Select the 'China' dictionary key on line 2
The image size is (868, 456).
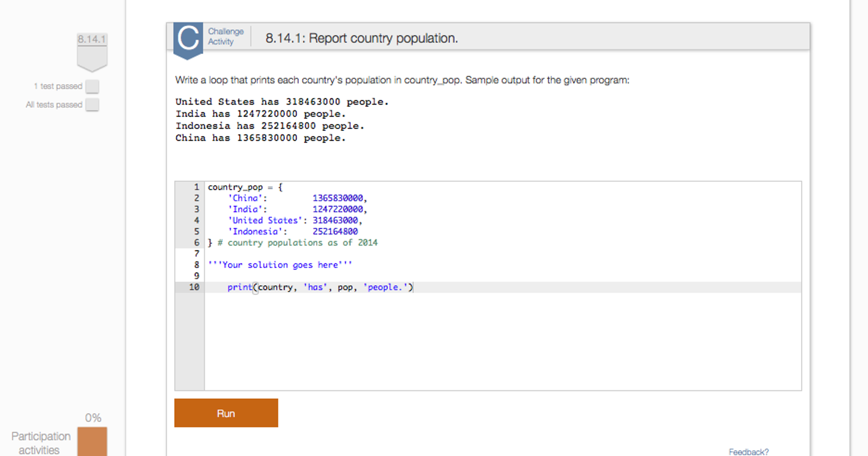click(x=245, y=198)
